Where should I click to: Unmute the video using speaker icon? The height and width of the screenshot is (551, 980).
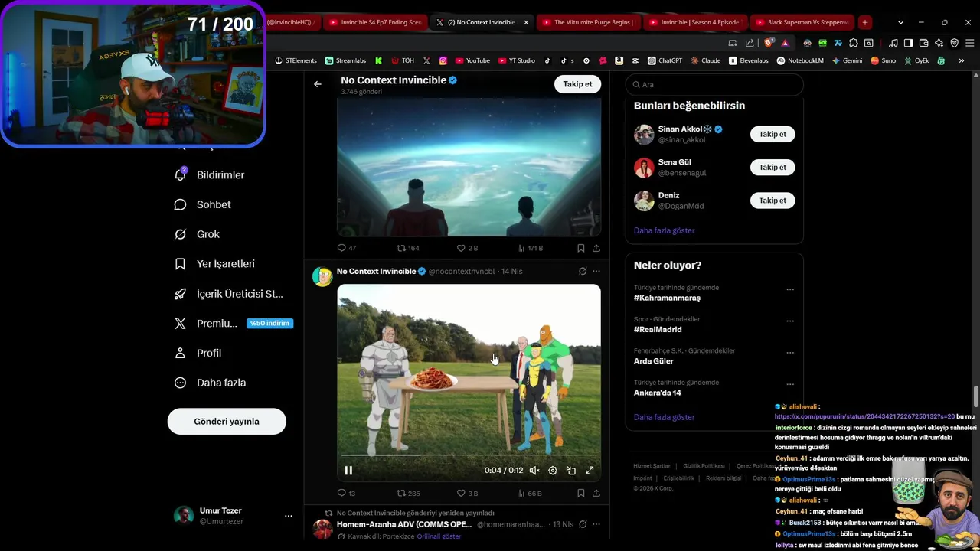[x=534, y=471]
